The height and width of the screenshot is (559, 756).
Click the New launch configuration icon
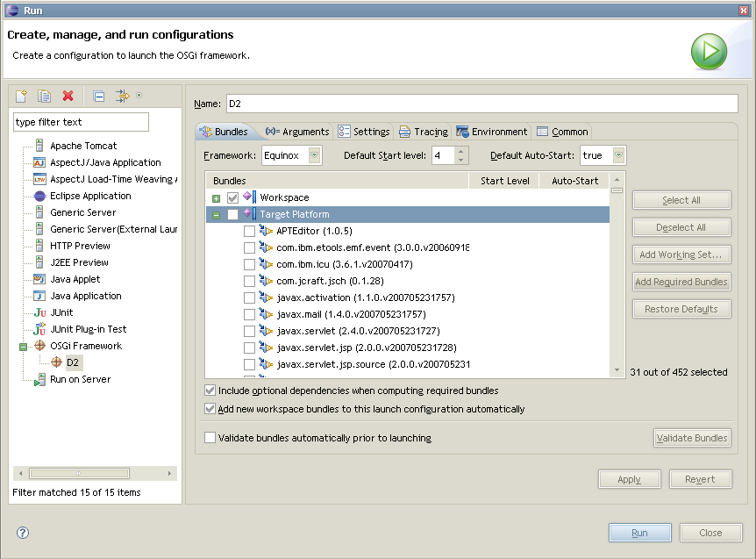[x=21, y=96]
